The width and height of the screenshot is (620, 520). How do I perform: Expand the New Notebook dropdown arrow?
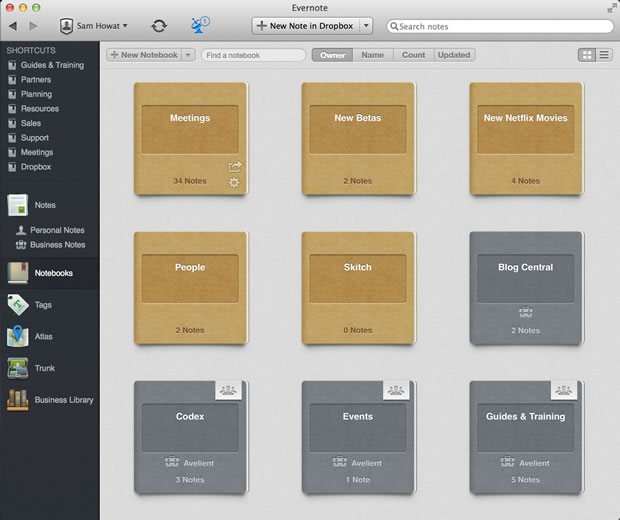pyautogui.click(x=188, y=55)
